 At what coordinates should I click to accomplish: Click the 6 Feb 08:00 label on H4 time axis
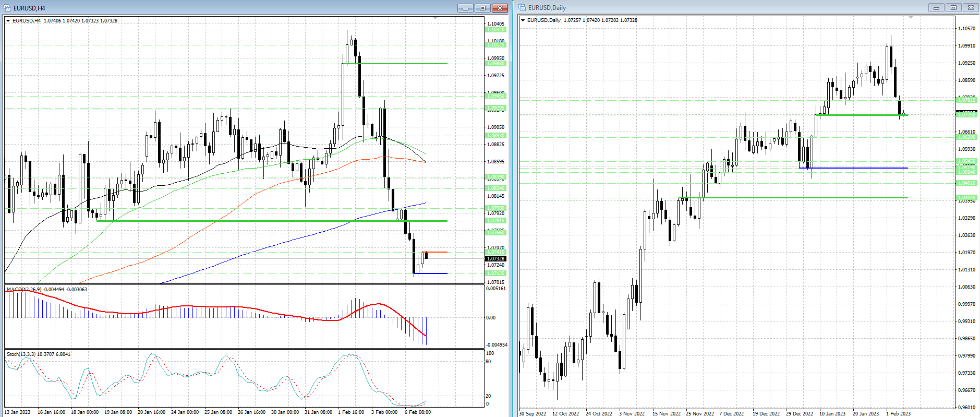pos(418,412)
